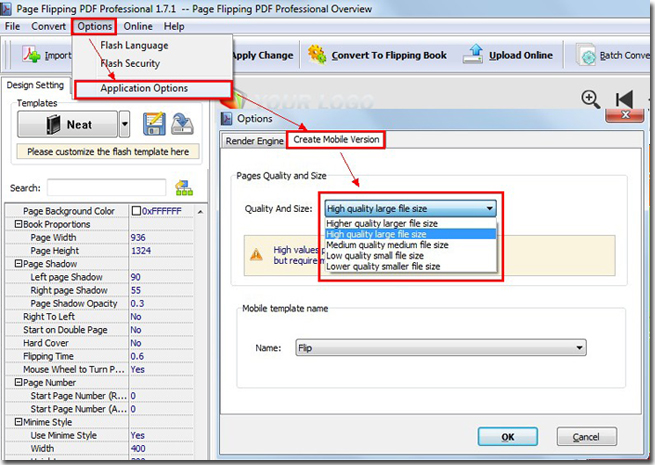Click the Page Height value 1324
The width and height of the screenshot is (655, 465).
pos(141,251)
